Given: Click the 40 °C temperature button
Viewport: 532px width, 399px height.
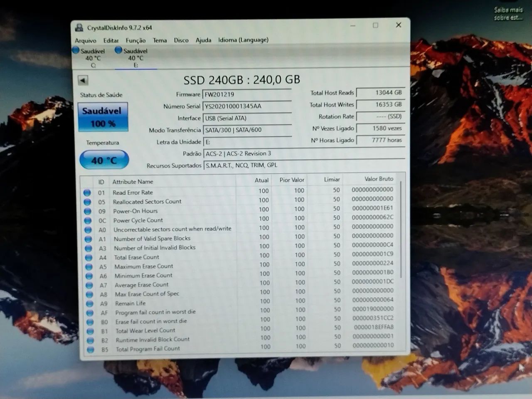Looking at the screenshot, I should pos(104,160).
